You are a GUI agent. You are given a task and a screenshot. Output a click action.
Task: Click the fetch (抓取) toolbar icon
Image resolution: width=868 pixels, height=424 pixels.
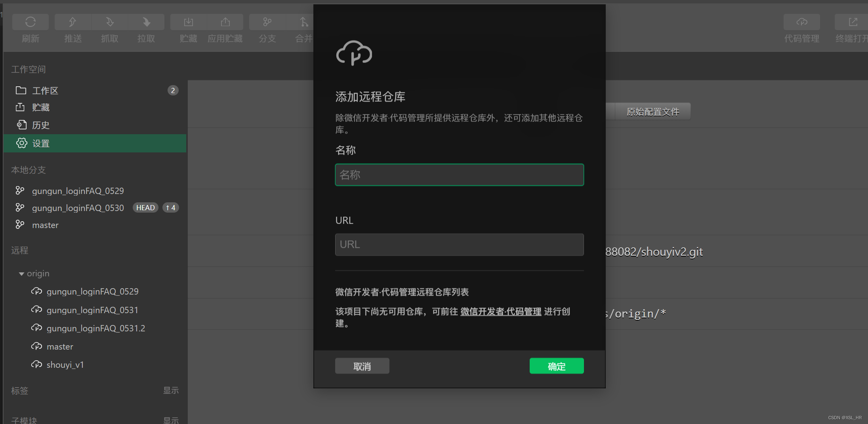(x=110, y=22)
